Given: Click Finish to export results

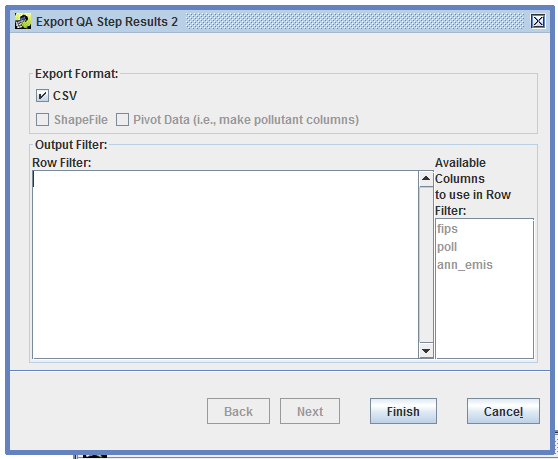Looking at the screenshot, I should 403,411.
